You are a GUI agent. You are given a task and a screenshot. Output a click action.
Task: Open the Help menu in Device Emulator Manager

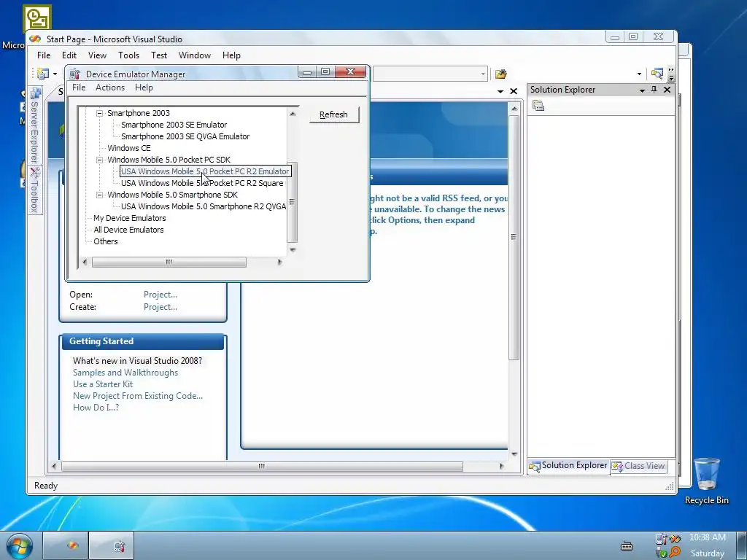coord(144,87)
